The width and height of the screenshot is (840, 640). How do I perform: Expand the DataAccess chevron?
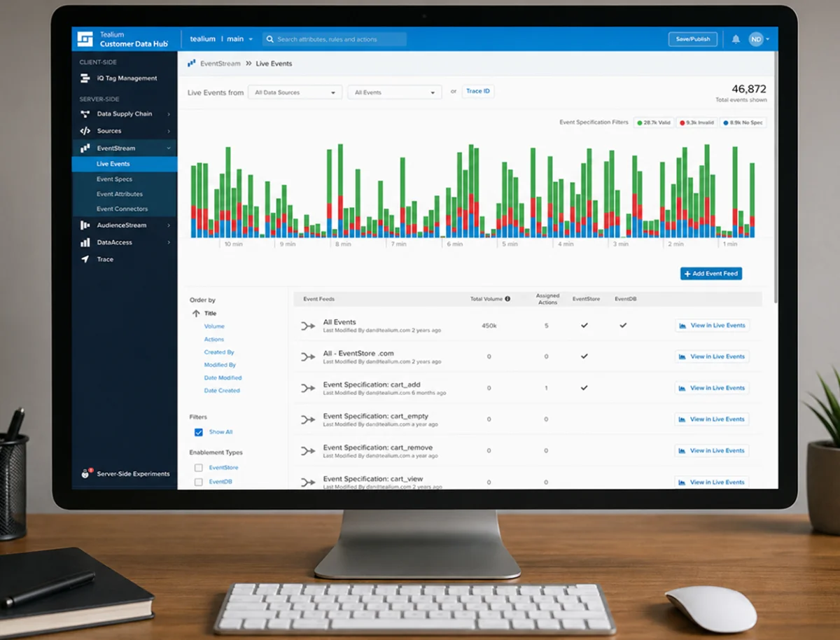[x=169, y=242]
